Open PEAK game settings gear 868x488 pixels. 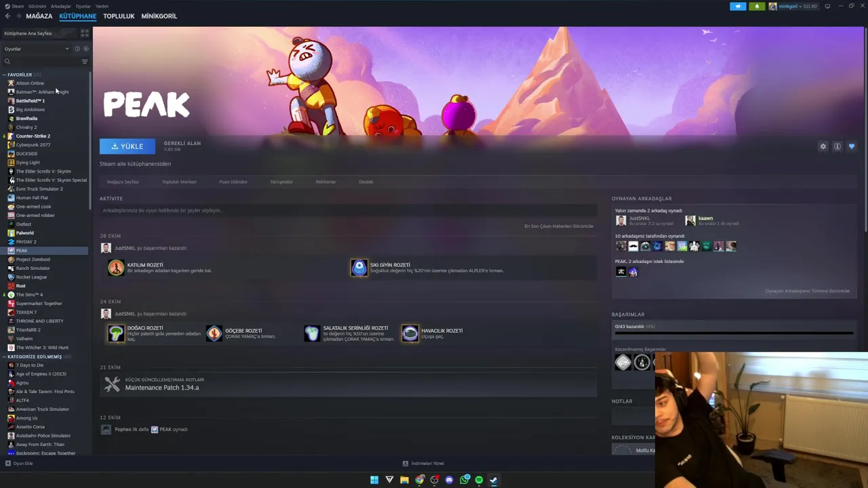(x=823, y=146)
